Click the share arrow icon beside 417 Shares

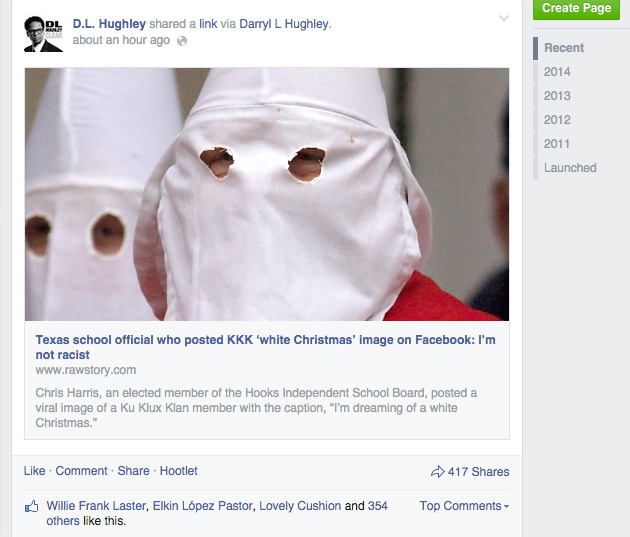[x=437, y=472]
